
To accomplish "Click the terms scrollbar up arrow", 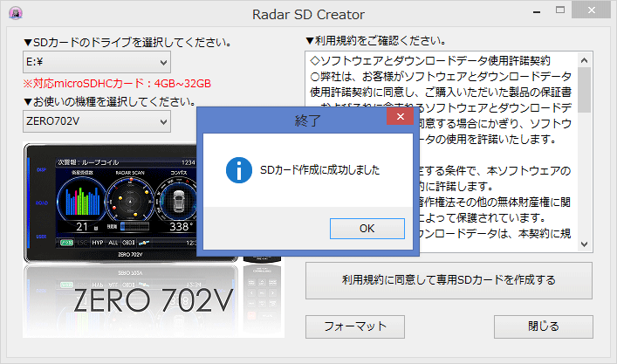I will click(x=585, y=60).
